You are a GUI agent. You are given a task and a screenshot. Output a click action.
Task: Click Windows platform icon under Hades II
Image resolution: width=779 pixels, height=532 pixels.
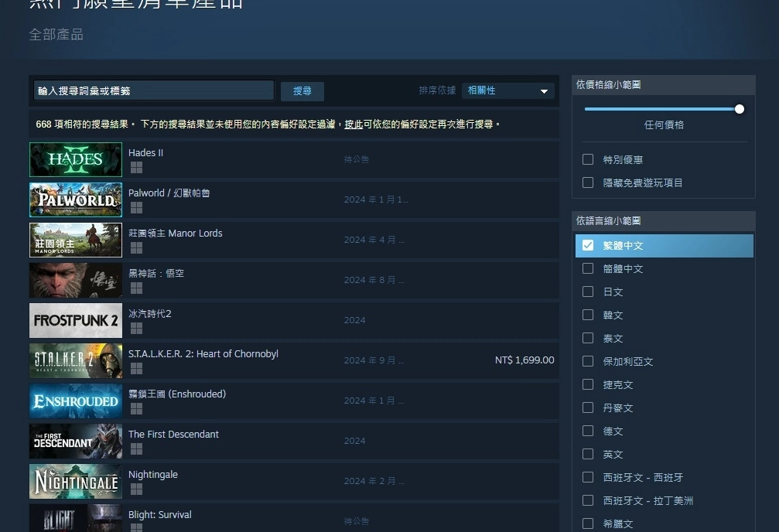(136, 167)
